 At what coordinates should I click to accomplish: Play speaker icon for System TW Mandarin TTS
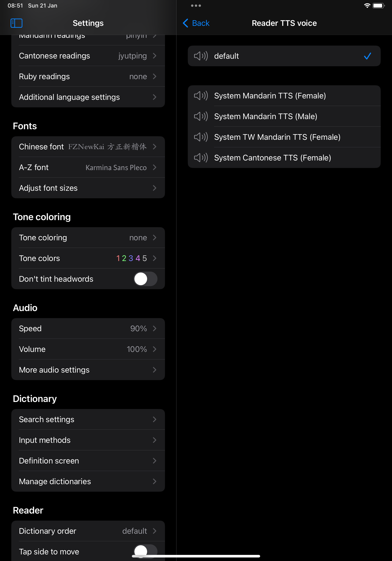click(201, 137)
